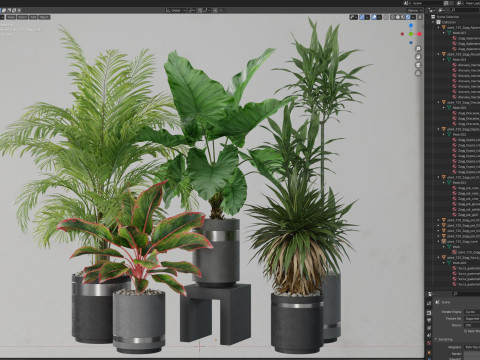Open the Select menu in viewport header

point(22,17)
